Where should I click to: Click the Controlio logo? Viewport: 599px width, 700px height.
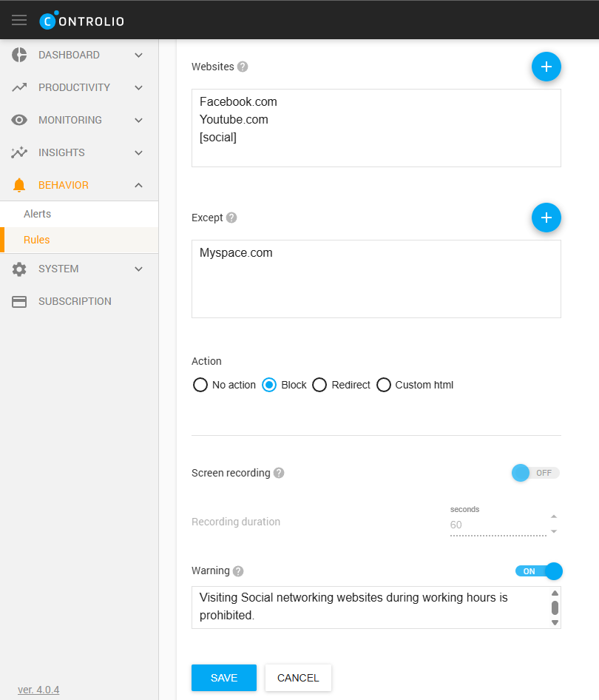[x=82, y=21]
